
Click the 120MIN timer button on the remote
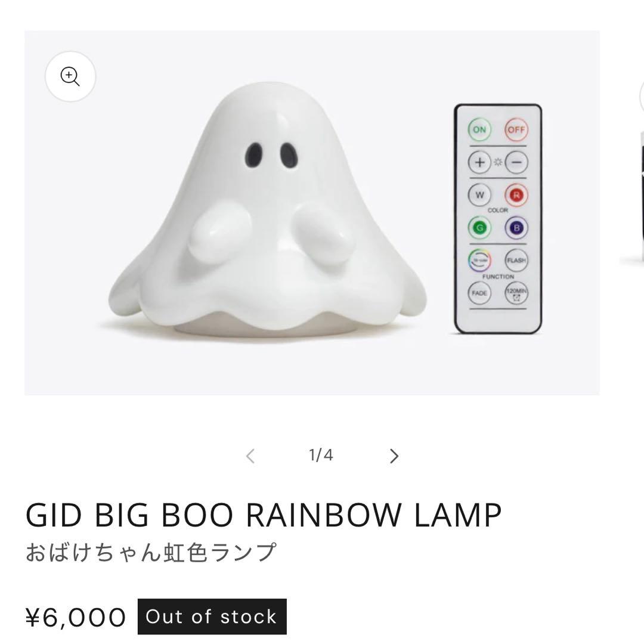[x=516, y=293]
